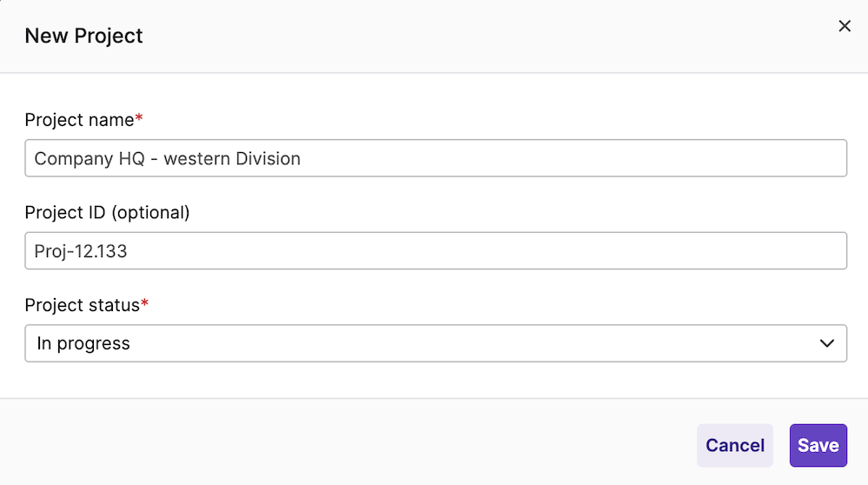Click the word 'Division' in Project name
868x485 pixels.
267,159
